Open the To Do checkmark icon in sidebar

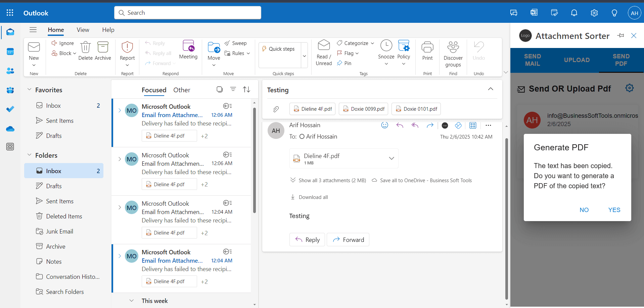pyautogui.click(x=10, y=109)
